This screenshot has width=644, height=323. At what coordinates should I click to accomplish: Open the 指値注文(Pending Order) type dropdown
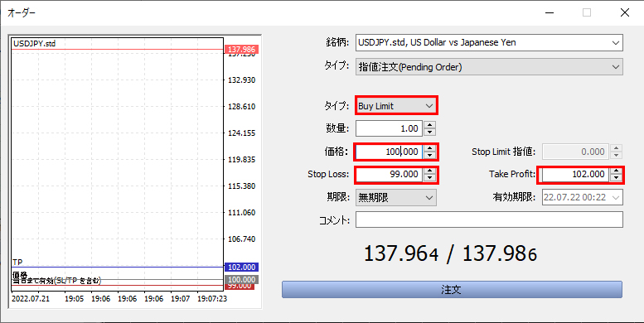click(x=489, y=67)
